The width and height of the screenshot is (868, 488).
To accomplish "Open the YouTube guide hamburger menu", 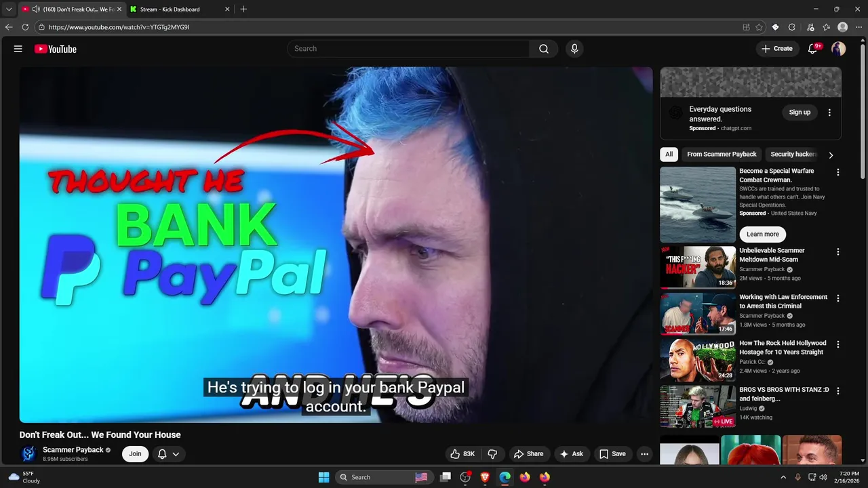I will click(18, 49).
